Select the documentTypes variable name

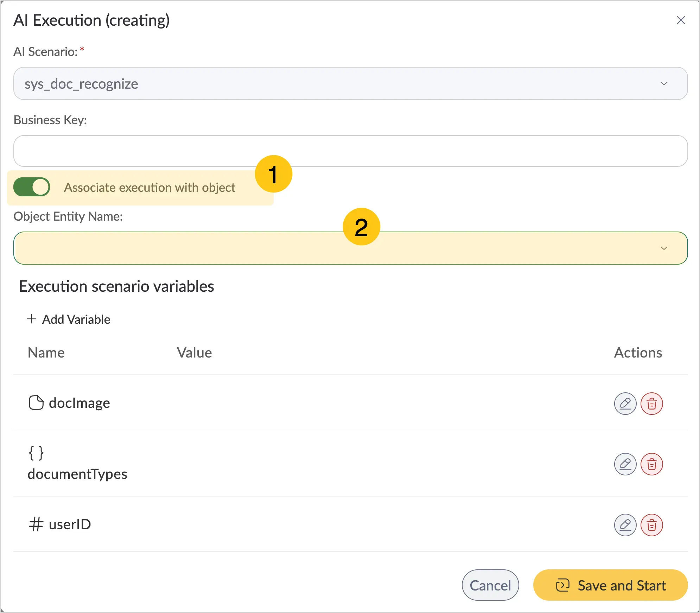point(77,474)
